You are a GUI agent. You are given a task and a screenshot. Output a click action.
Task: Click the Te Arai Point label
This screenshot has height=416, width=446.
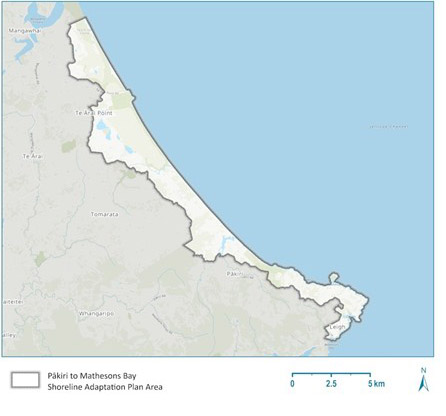[x=94, y=113]
